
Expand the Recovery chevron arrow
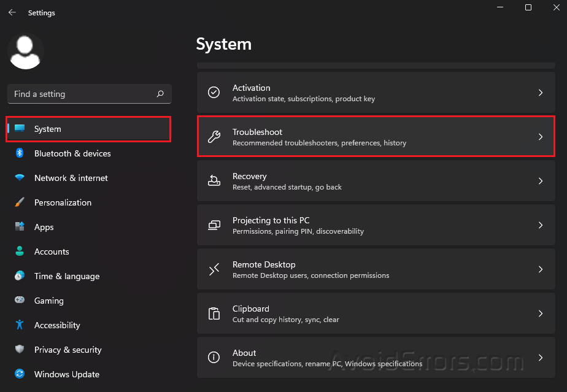(x=540, y=181)
